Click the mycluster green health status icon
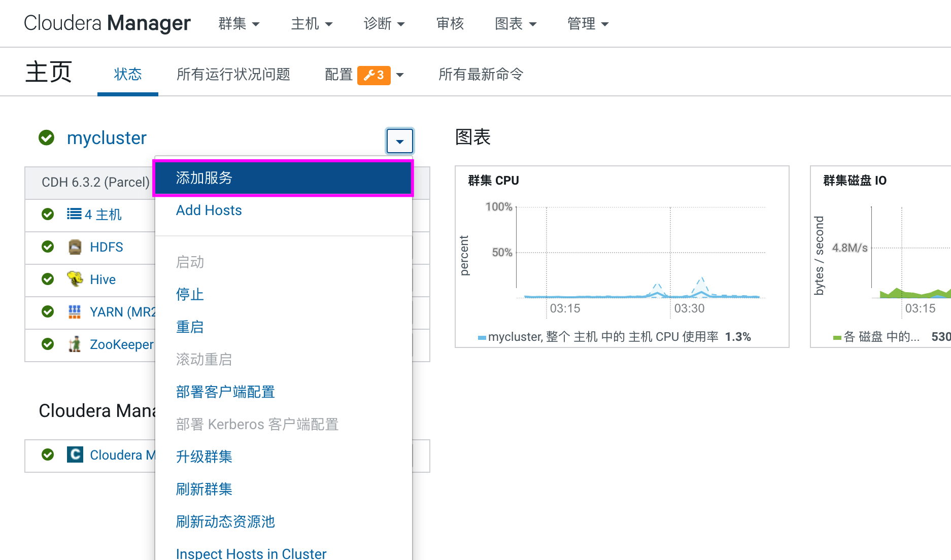 tap(47, 137)
